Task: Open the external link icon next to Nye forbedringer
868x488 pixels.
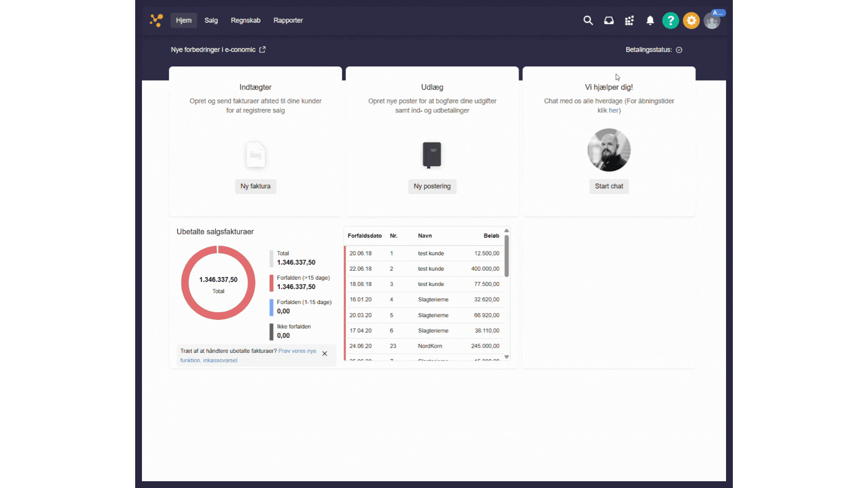Action: (x=262, y=50)
